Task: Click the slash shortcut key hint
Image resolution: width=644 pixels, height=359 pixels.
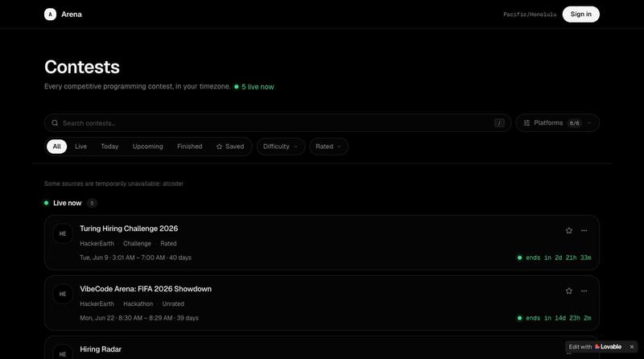Action: [499, 123]
